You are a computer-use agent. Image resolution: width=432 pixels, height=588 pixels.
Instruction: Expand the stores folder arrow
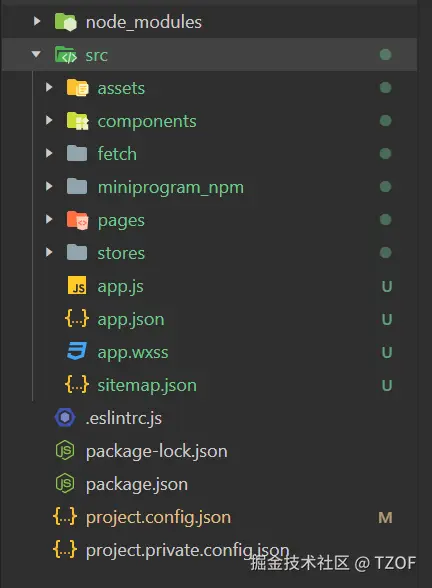pos(49,252)
